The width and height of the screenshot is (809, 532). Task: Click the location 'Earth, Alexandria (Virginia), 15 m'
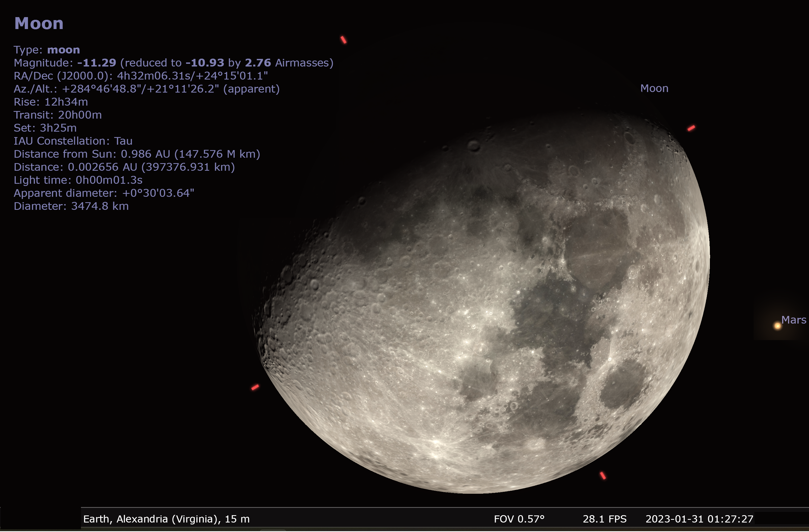(x=167, y=519)
